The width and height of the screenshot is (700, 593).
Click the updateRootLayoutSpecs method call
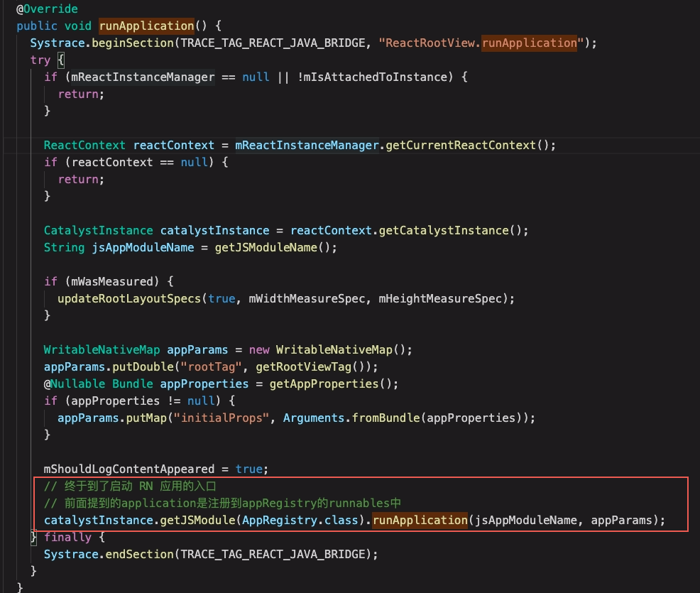130,298
